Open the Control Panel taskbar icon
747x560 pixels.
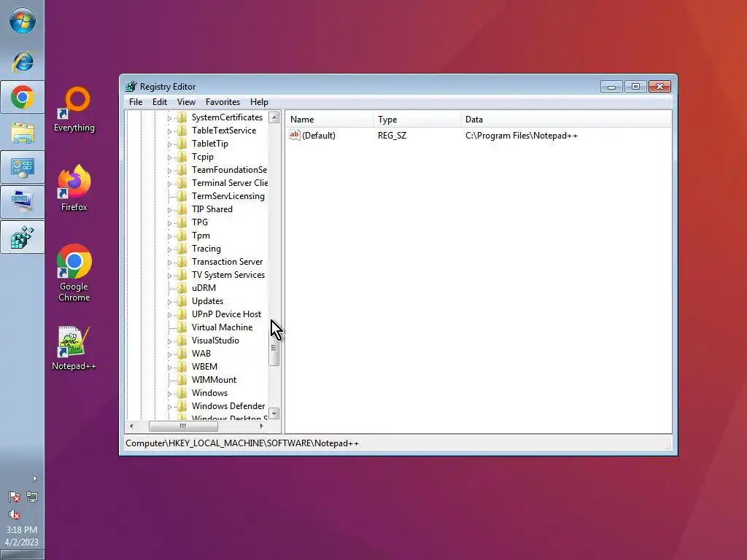[23, 167]
